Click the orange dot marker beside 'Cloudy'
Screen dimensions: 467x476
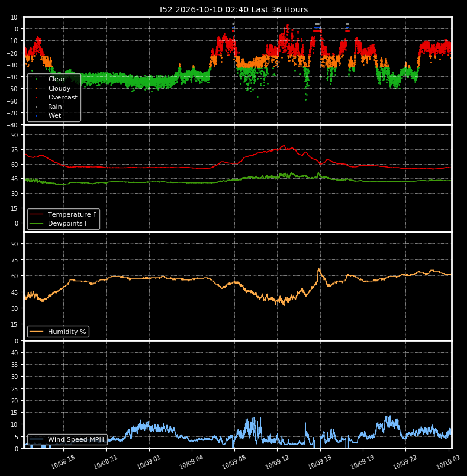37,89
